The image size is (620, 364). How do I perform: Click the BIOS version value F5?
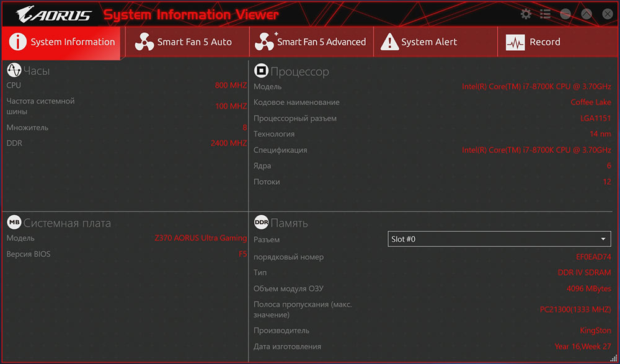point(243,254)
